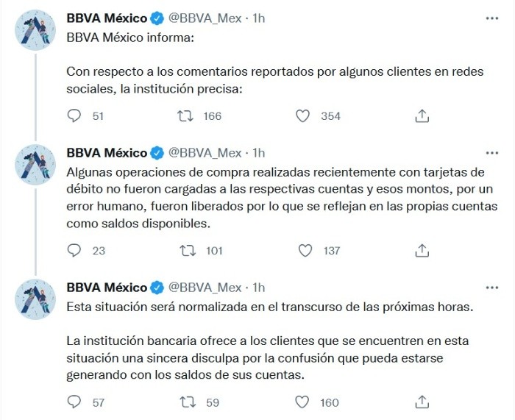The width and height of the screenshot is (515, 420).
Task: Like the first tweet with 354 likes
Action: (x=302, y=115)
